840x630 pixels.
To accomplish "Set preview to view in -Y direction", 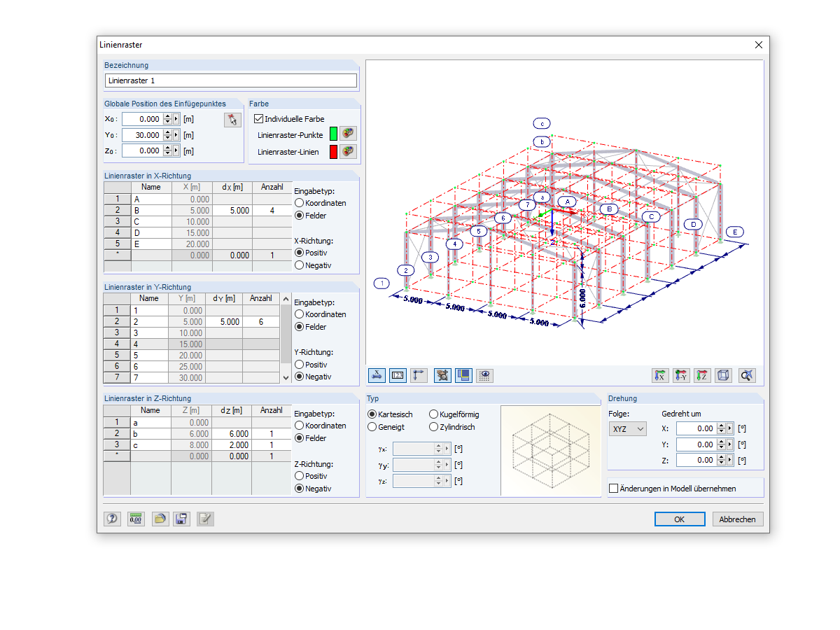I will tap(681, 375).
